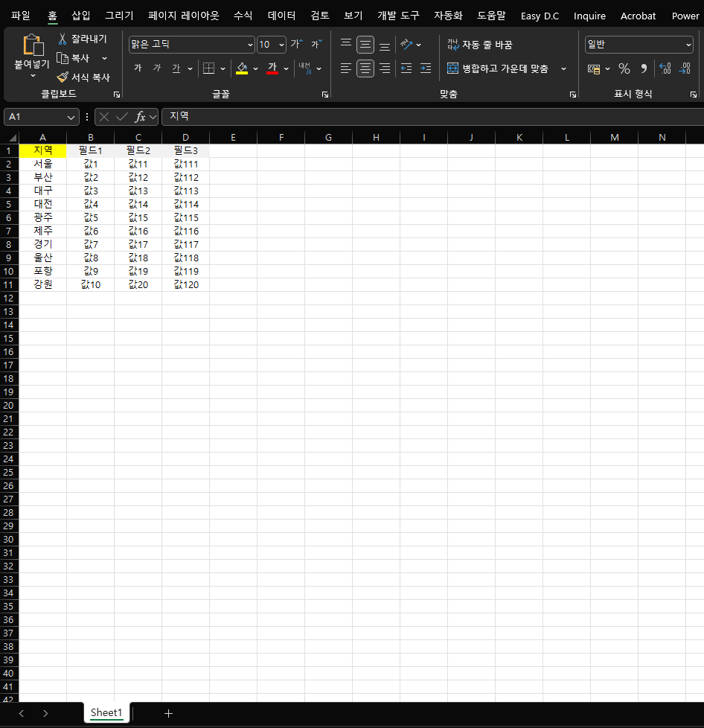This screenshot has height=728, width=704.
Task: Click the comma style icon
Action: point(644,68)
